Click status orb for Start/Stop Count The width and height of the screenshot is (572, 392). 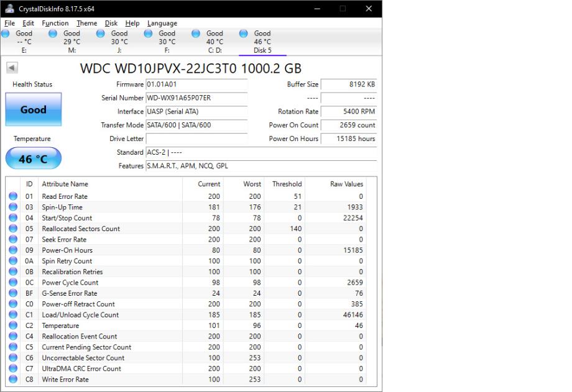pos(13,217)
